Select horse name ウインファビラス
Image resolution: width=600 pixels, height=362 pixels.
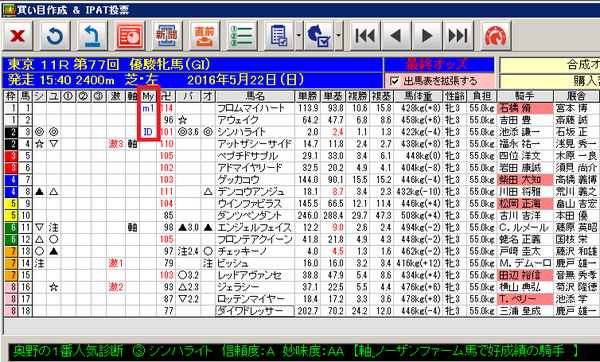(249, 204)
